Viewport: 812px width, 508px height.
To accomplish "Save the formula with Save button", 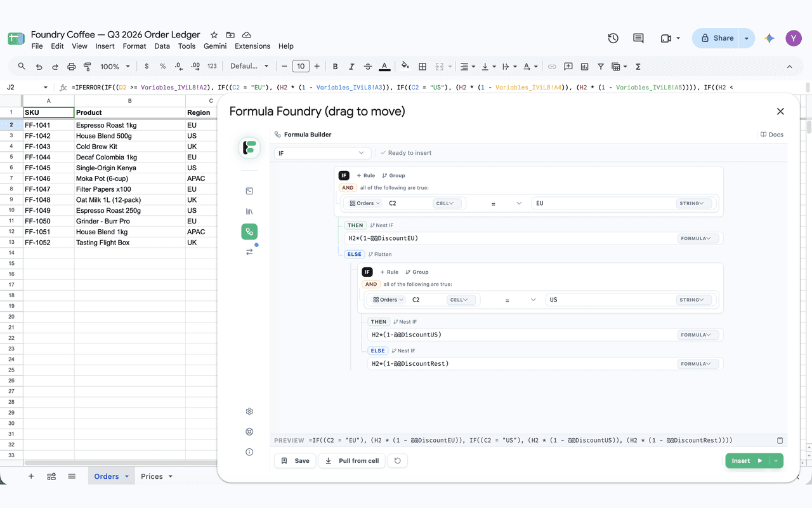I will click(295, 461).
